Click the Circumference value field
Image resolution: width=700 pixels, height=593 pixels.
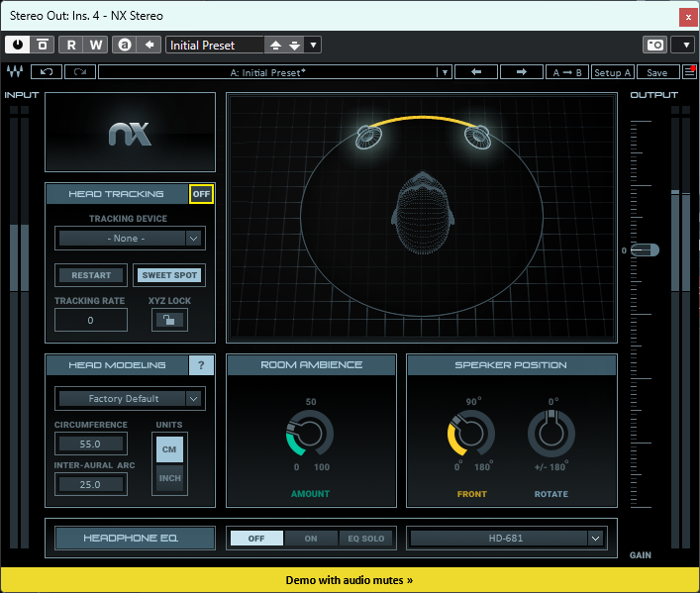point(91,444)
